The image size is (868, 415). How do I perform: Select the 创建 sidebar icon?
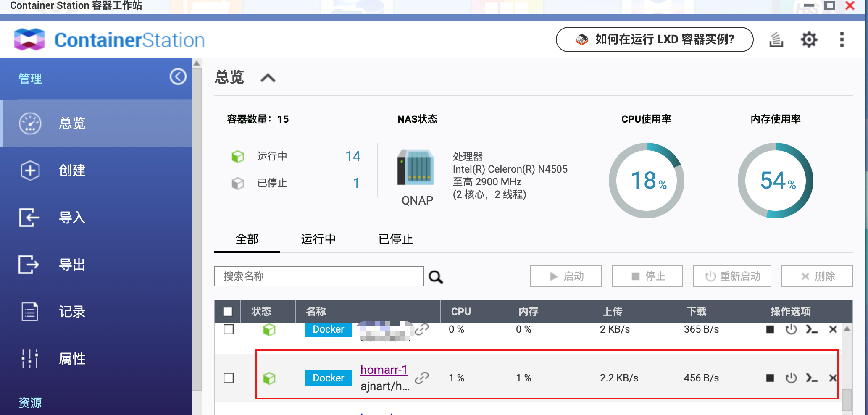click(x=29, y=171)
